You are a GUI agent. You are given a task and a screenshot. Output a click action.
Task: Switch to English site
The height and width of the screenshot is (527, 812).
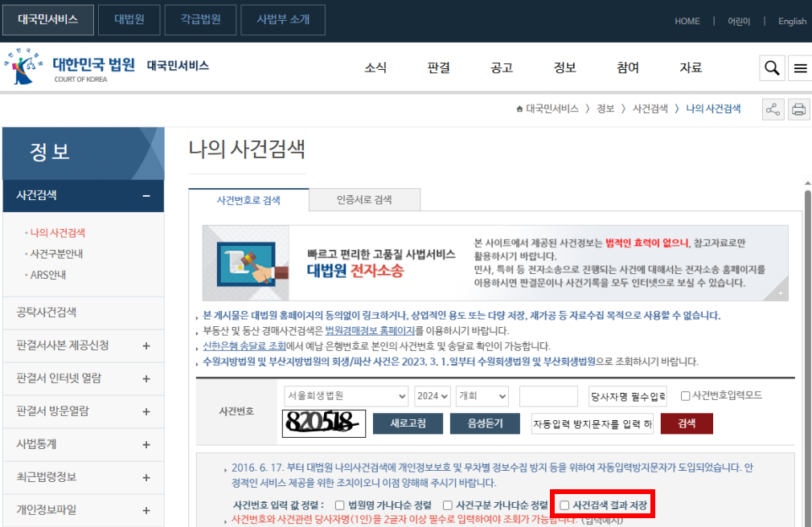(793, 21)
